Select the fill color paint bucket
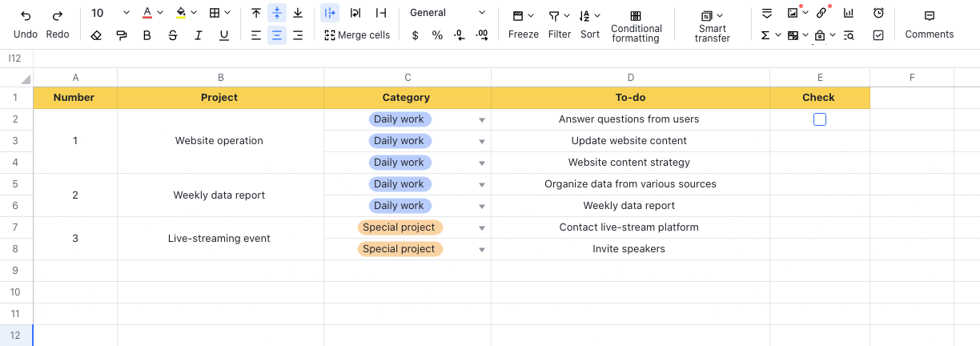Screen dimensions: 980x346 pos(181,14)
